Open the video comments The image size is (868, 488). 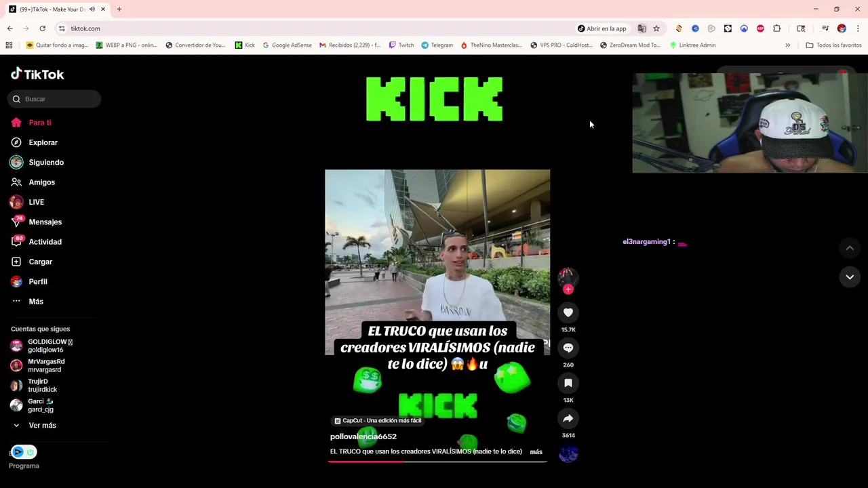[568, 348]
